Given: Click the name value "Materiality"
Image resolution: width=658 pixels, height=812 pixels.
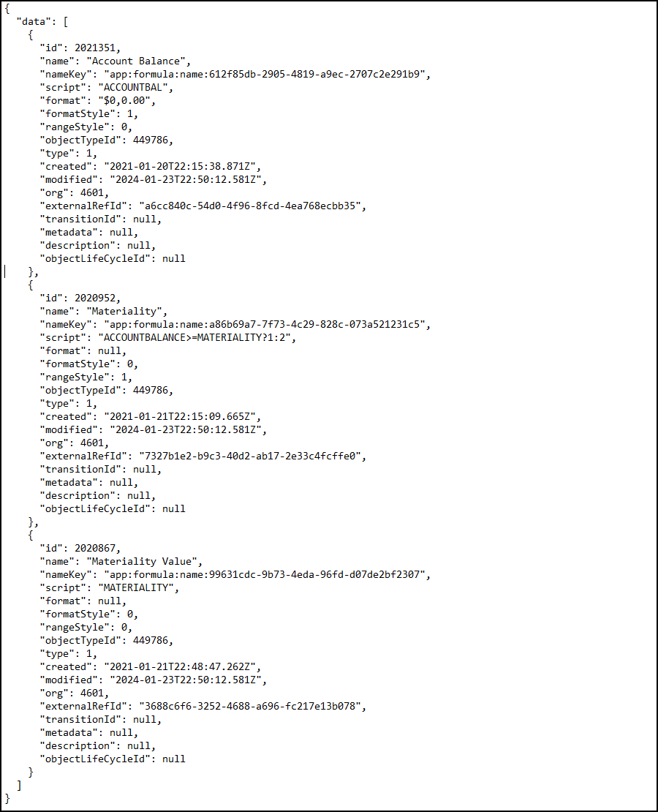Looking at the screenshot, I should tap(124, 311).
